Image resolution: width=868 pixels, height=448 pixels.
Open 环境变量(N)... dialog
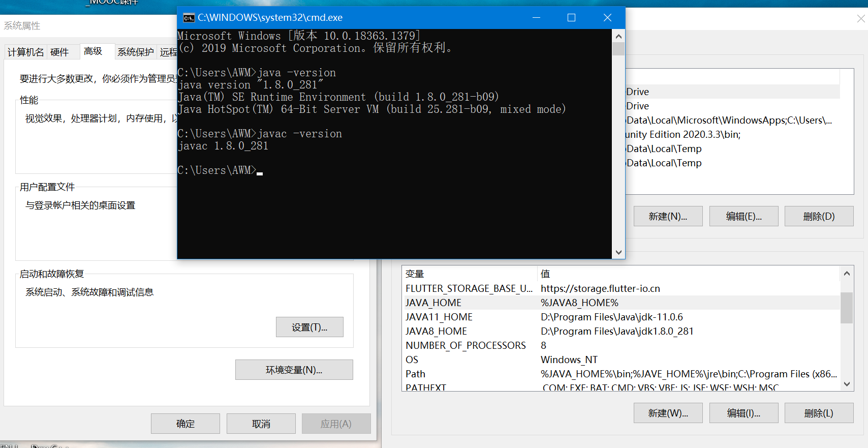point(294,370)
